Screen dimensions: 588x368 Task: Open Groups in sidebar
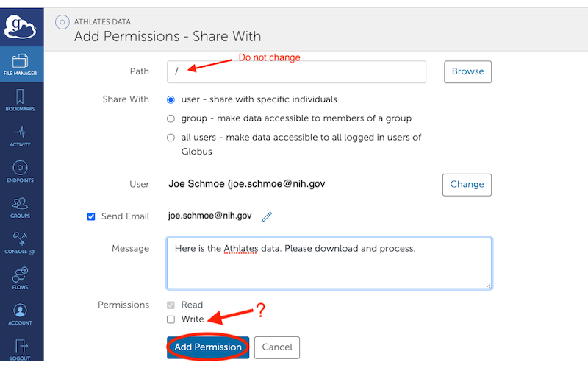click(21, 207)
